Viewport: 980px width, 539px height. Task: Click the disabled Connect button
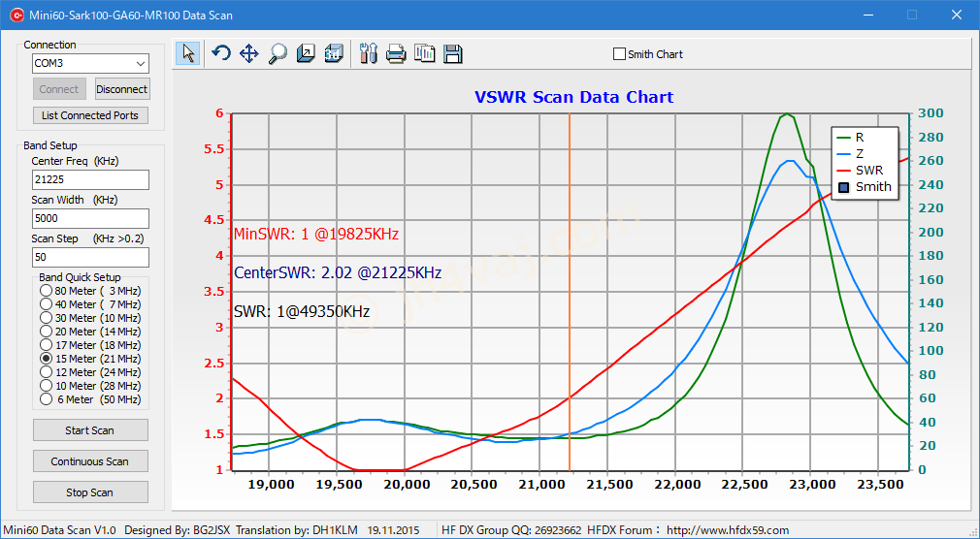tap(59, 89)
